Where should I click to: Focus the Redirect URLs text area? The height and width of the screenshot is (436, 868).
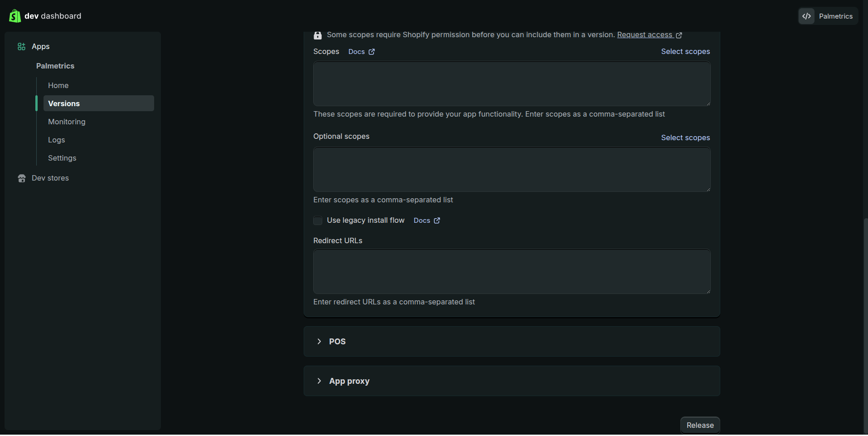(511, 271)
